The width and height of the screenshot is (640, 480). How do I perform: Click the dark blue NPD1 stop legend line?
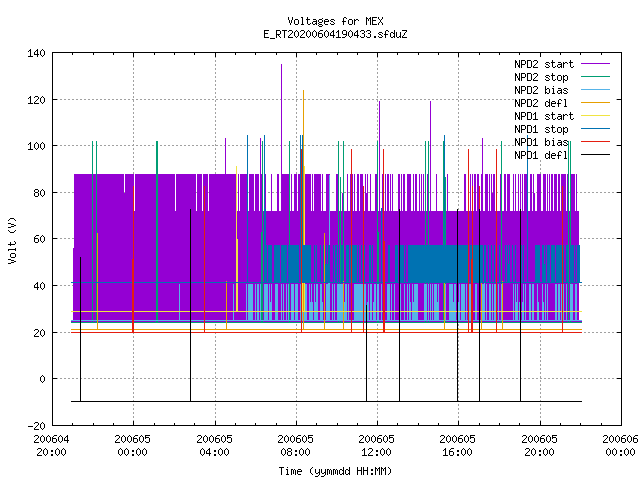pos(595,129)
